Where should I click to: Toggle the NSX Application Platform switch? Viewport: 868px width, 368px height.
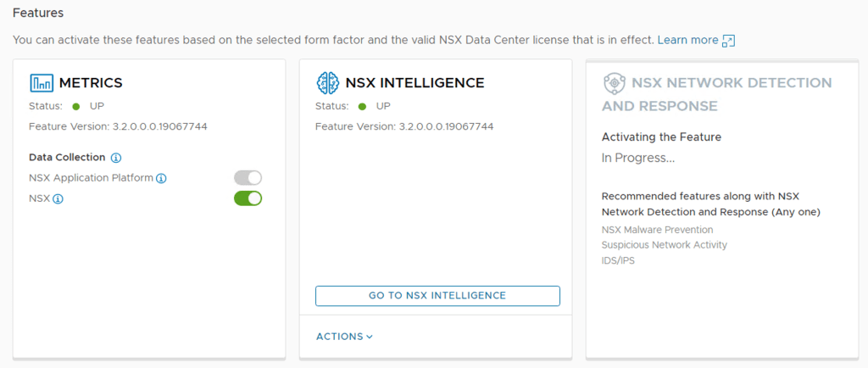point(248,178)
